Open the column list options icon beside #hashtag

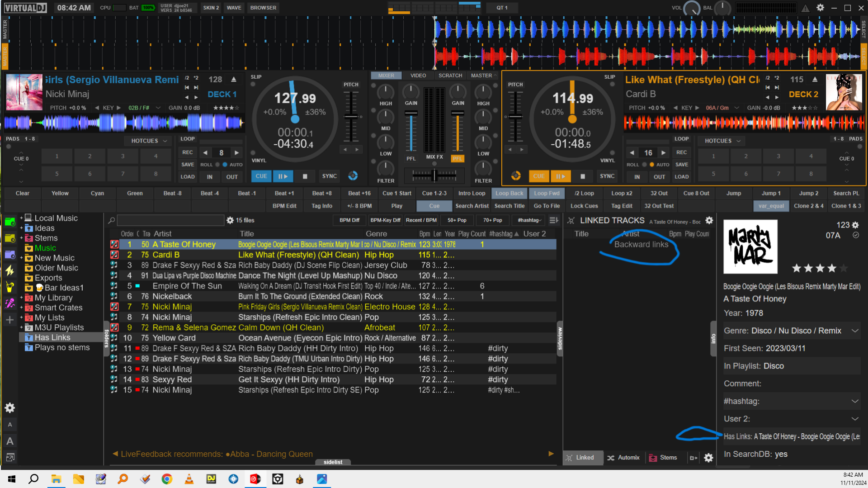pyautogui.click(x=553, y=220)
